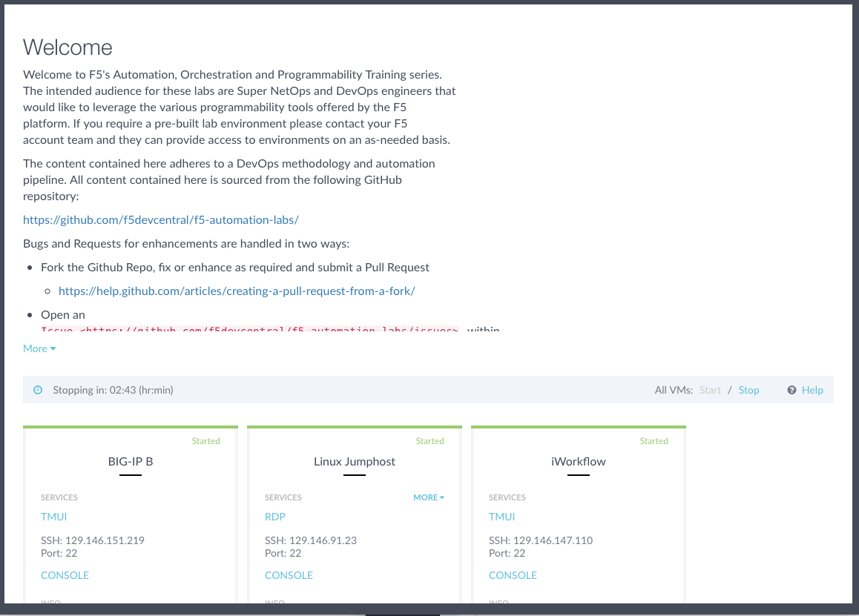
Task: Click the More caret arrow icon
Action: pyautogui.click(x=53, y=349)
